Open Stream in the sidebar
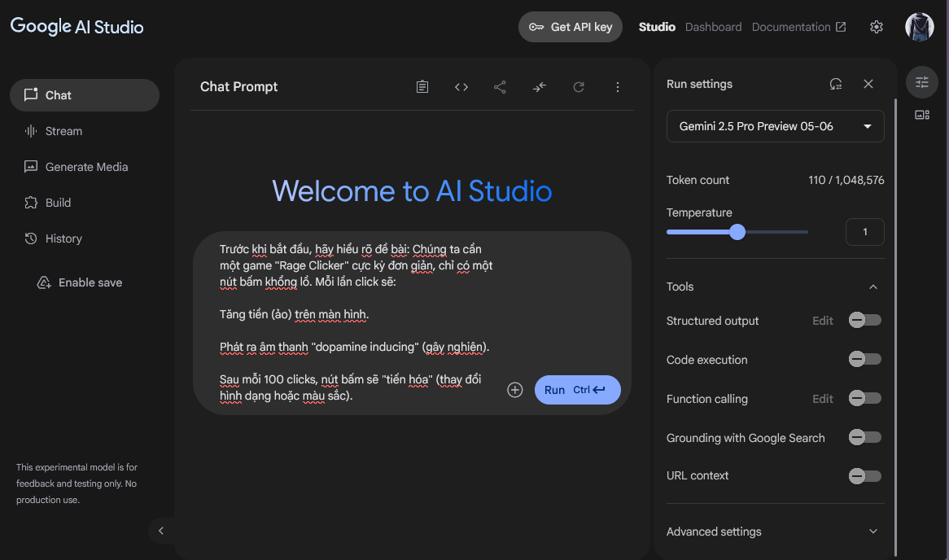This screenshot has width=949, height=560. [x=85, y=131]
